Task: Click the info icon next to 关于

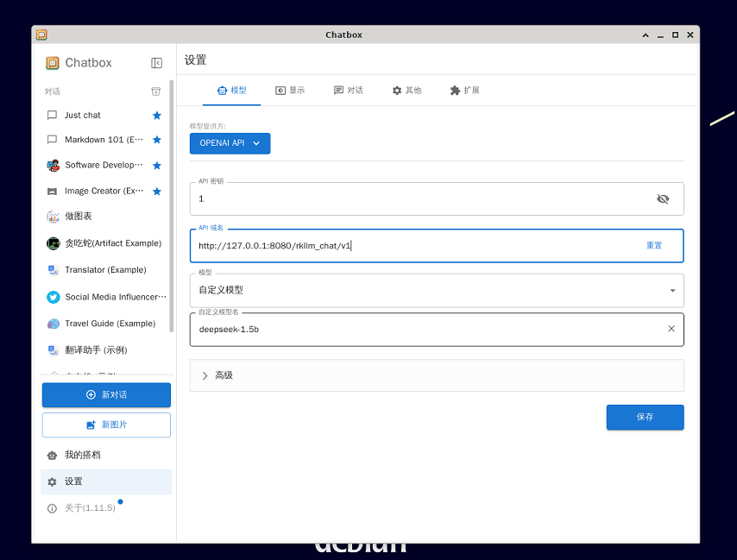Action: (x=52, y=509)
